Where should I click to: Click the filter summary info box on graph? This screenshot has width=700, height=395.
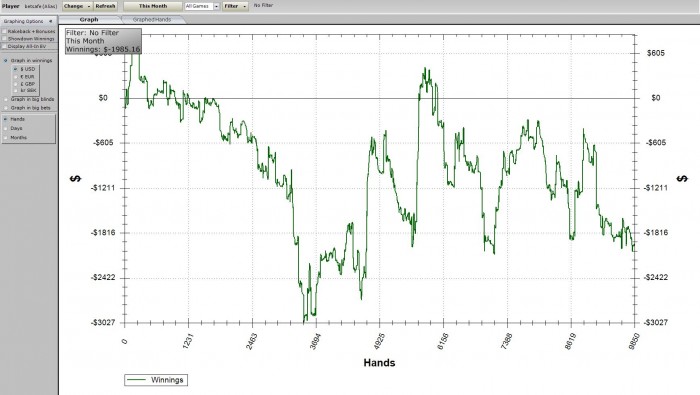104,41
